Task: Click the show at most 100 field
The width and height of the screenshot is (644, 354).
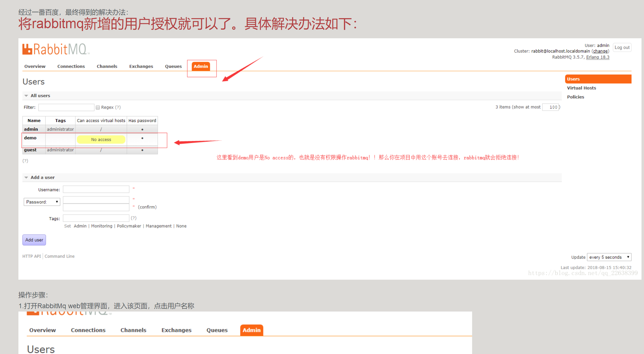Action: click(x=551, y=107)
